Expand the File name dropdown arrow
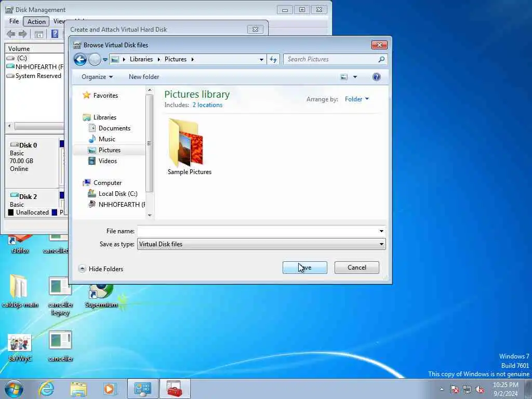 pyautogui.click(x=381, y=231)
